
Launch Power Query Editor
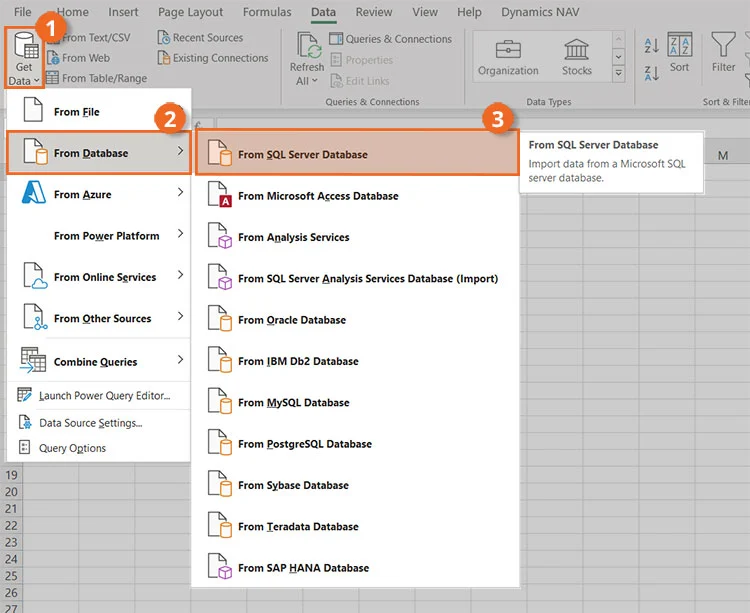point(99,395)
